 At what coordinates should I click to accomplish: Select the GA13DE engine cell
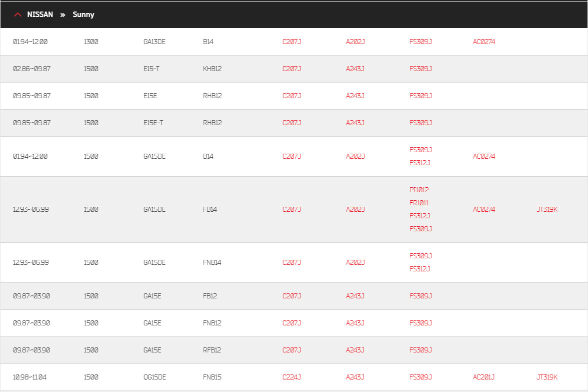(154, 42)
